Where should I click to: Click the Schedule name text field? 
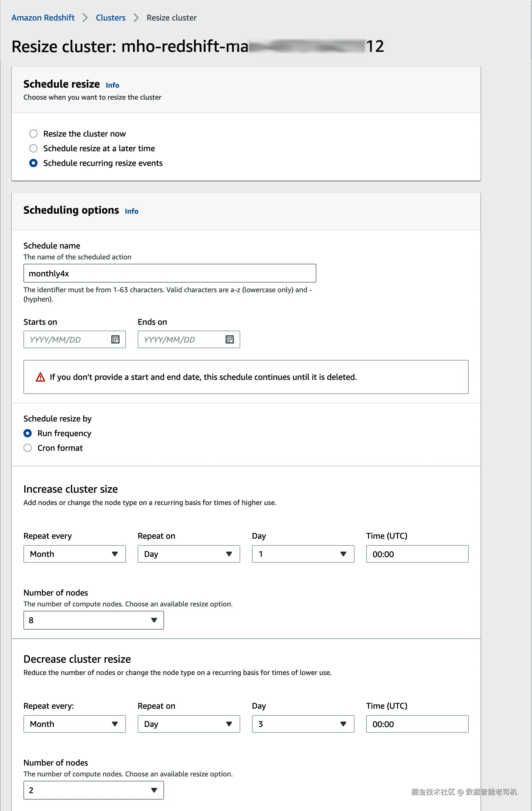170,273
